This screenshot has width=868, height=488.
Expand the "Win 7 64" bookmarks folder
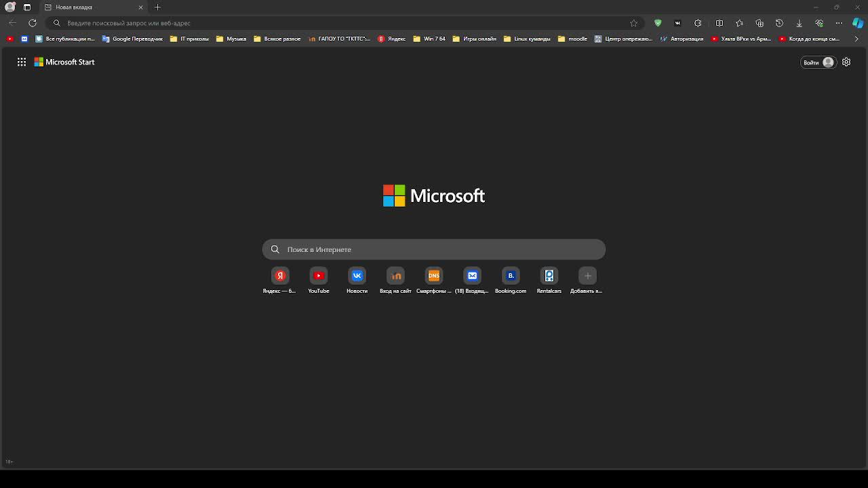[x=429, y=39]
